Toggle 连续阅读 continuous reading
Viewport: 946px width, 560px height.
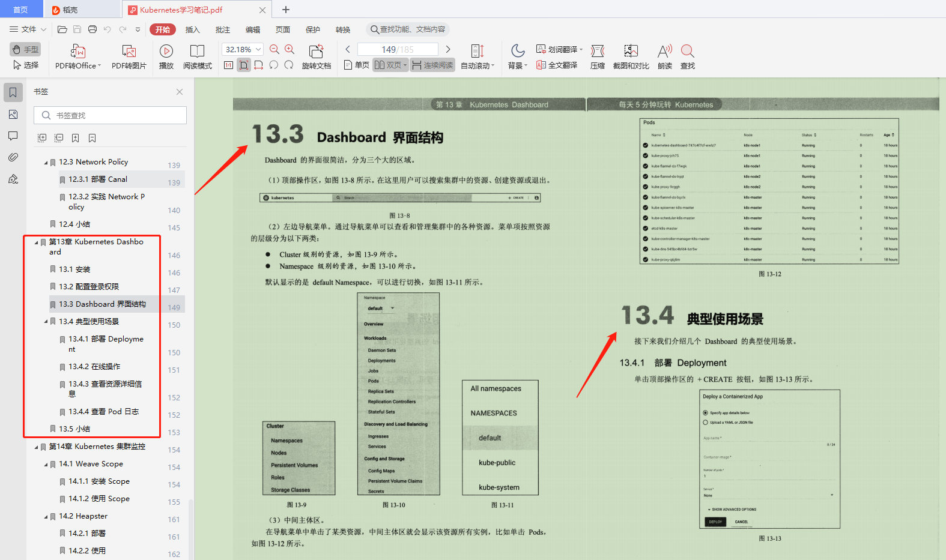432,65
